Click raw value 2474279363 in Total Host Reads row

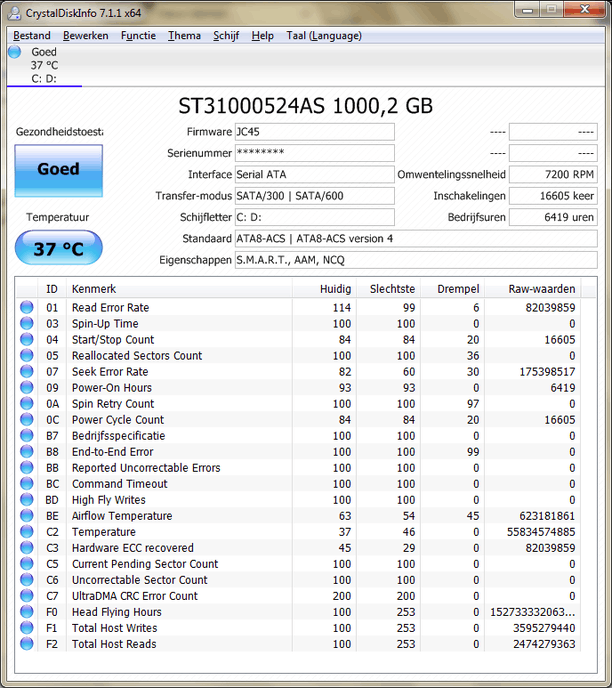pyautogui.click(x=544, y=644)
